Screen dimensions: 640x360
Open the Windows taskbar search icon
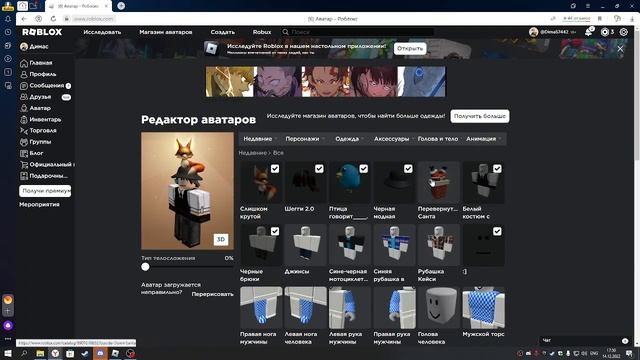24,353
